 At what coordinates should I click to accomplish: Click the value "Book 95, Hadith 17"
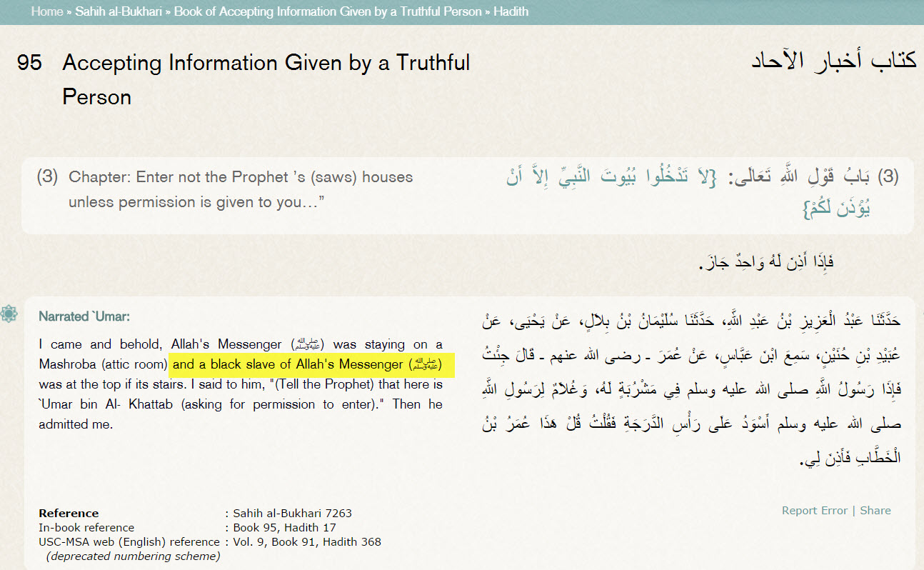pos(284,528)
